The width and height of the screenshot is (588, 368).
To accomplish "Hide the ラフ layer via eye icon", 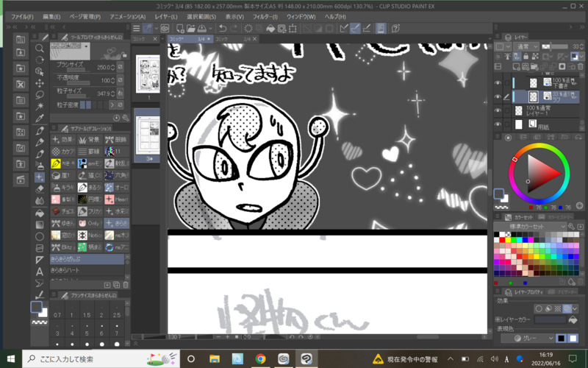I will (498, 96).
